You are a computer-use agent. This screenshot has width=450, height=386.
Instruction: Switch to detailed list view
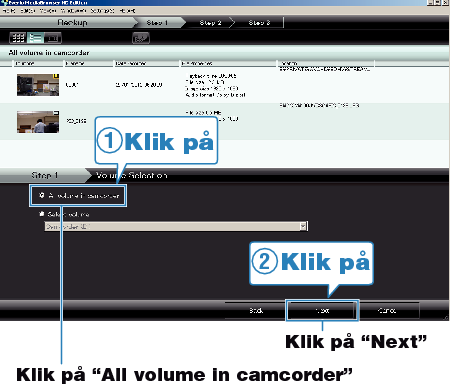click(35, 38)
